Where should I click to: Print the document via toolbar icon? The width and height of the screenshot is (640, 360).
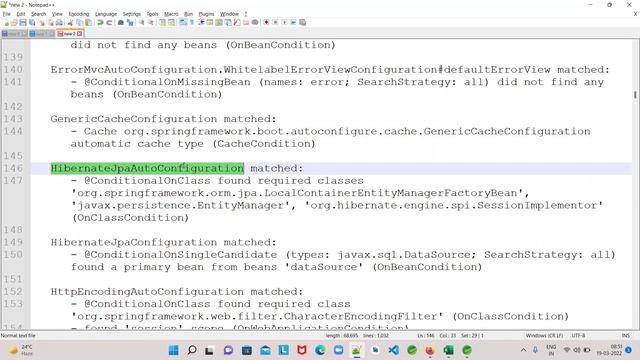[59, 22]
